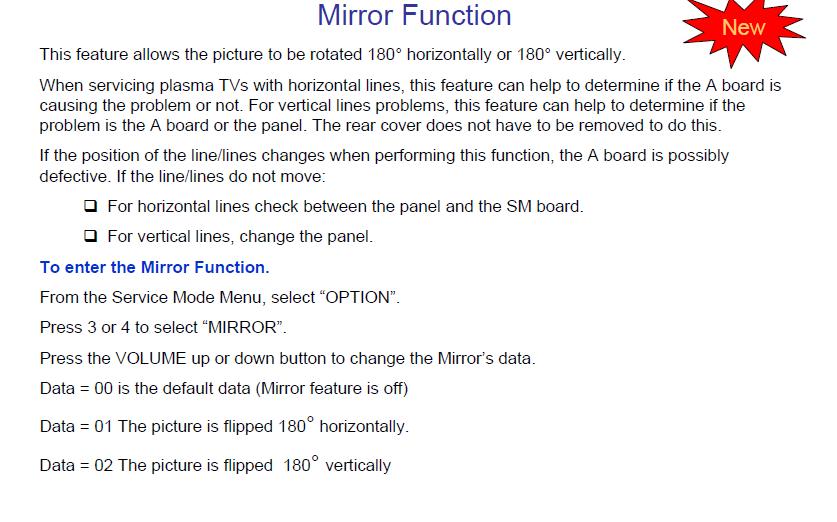Viewport: 837px width, 522px height.
Task: Click the red New starburst badge
Action: pos(742,28)
